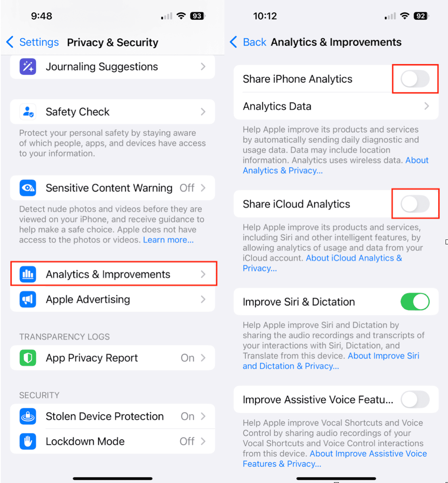Disable the Improve Siri & Dictation switch
The height and width of the screenshot is (483, 448).
415,302
